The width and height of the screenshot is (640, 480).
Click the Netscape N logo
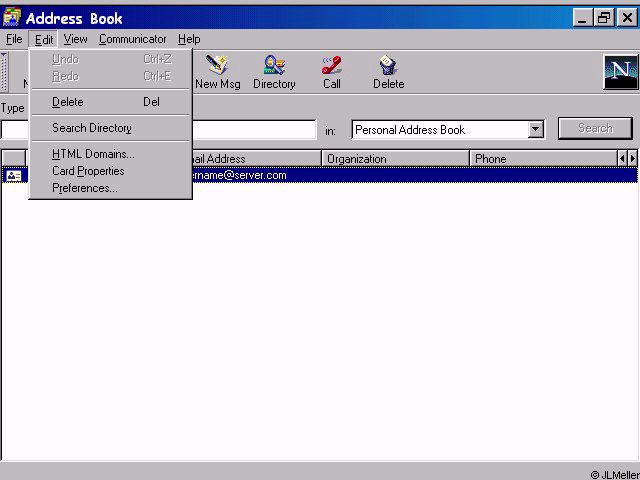[620, 72]
